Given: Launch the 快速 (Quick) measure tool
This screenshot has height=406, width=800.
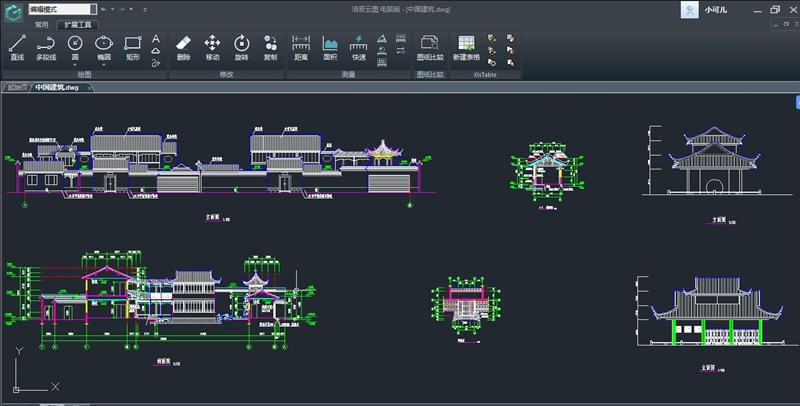Looking at the screenshot, I should point(359,47).
